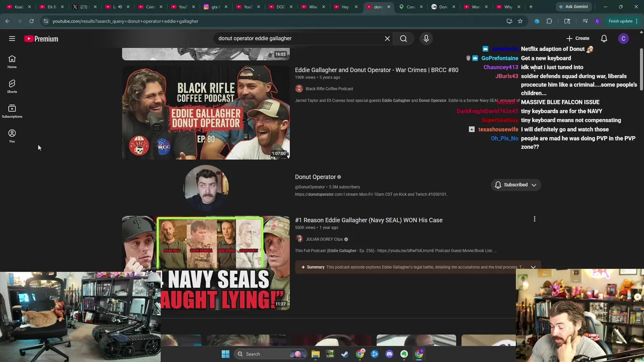Click the Create button
This screenshot has width=644, height=362.
coord(578,38)
